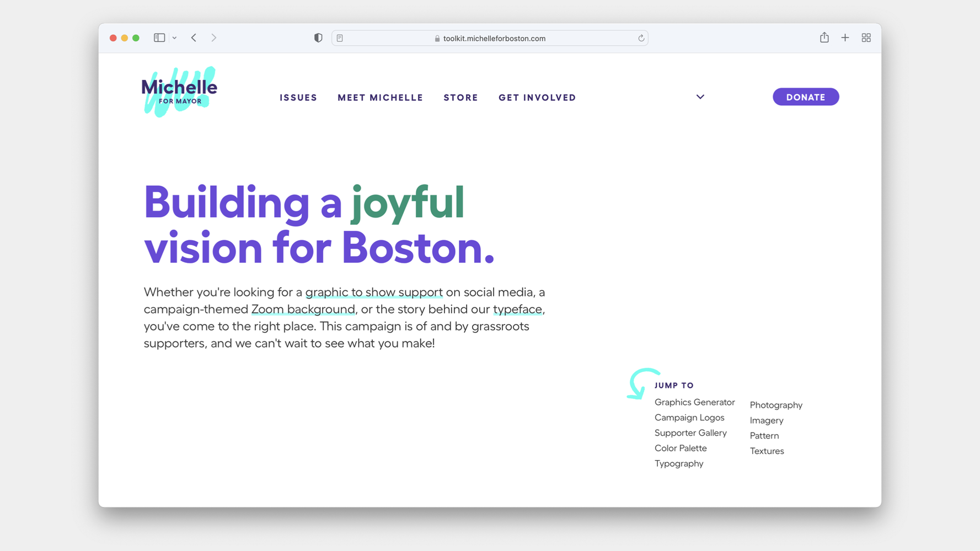
Task: Open a new browser tab
Action: pos(845,38)
